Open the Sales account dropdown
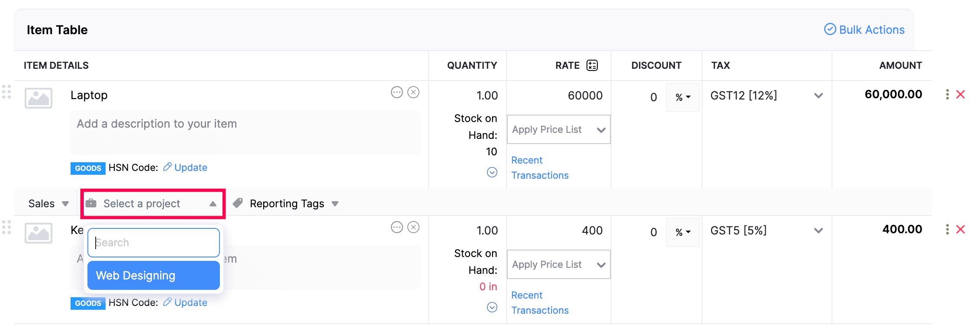Screen dimensions: 980x334 [x=48, y=203]
